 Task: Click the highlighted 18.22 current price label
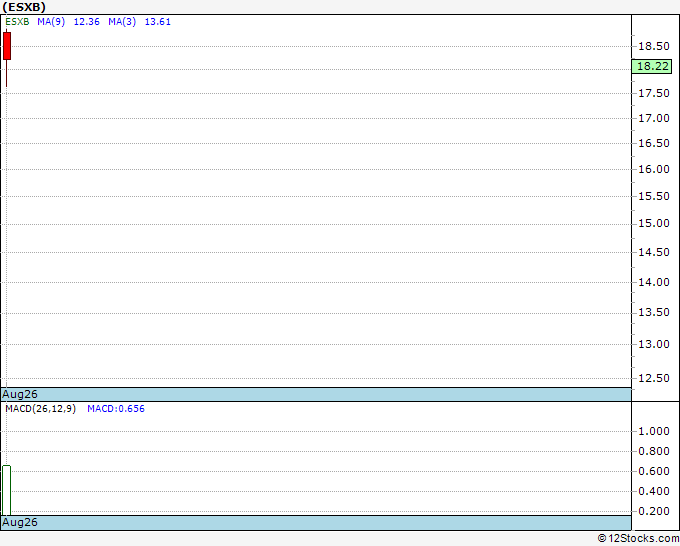(652, 66)
